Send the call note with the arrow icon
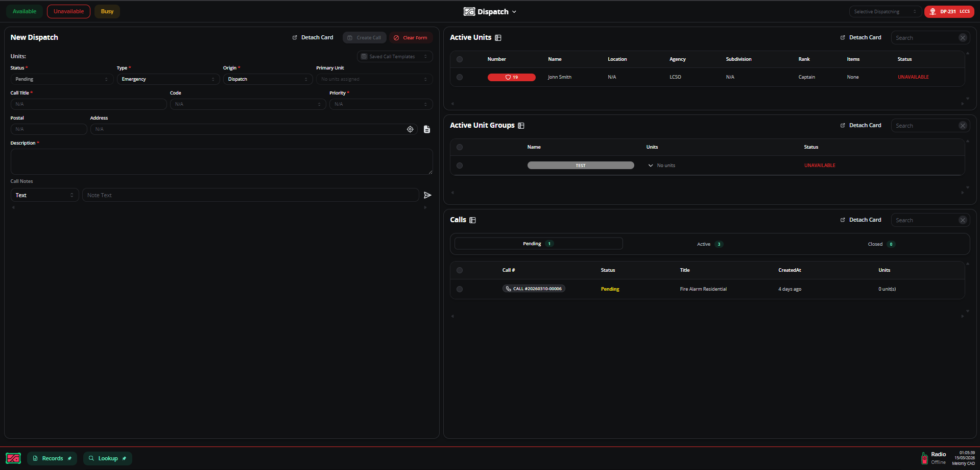Image resolution: width=980 pixels, height=470 pixels. (427, 195)
